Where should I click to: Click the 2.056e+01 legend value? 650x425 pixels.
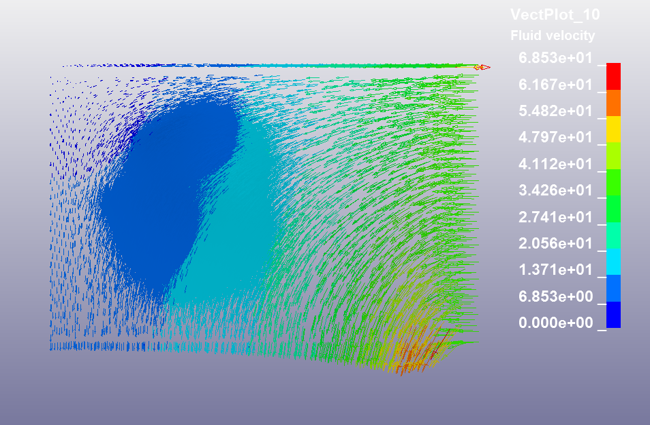tap(555, 243)
